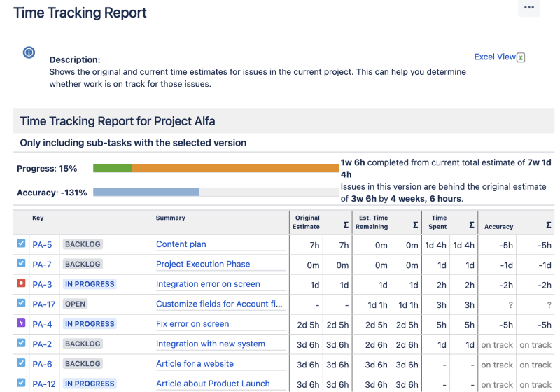Open Article about Product Launch summary
560x392 pixels.
(x=213, y=384)
